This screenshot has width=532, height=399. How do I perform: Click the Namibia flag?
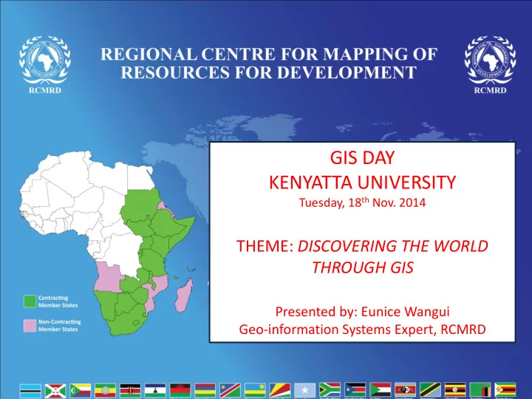[x=230, y=391]
